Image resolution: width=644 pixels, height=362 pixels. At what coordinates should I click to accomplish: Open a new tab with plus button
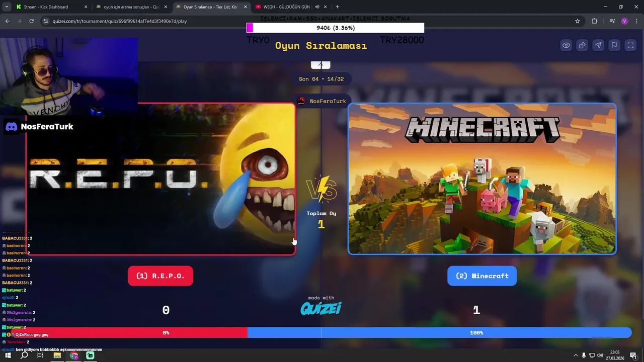pos(337,7)
